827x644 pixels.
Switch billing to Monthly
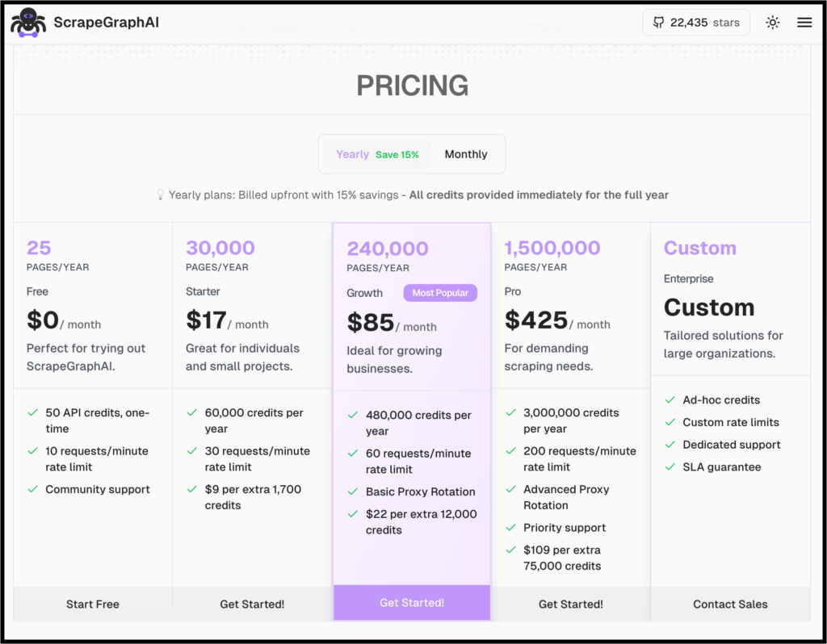click(x=466, y=153)
